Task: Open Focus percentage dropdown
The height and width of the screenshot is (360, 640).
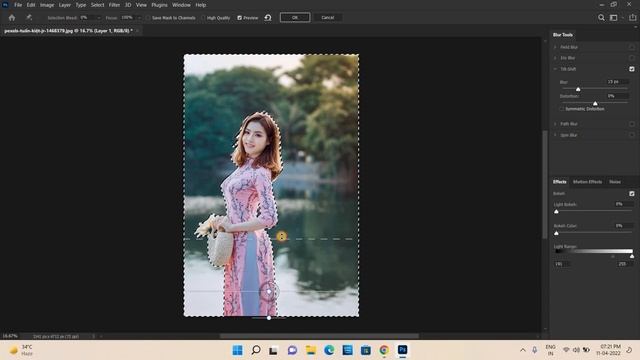Action: 139,18
